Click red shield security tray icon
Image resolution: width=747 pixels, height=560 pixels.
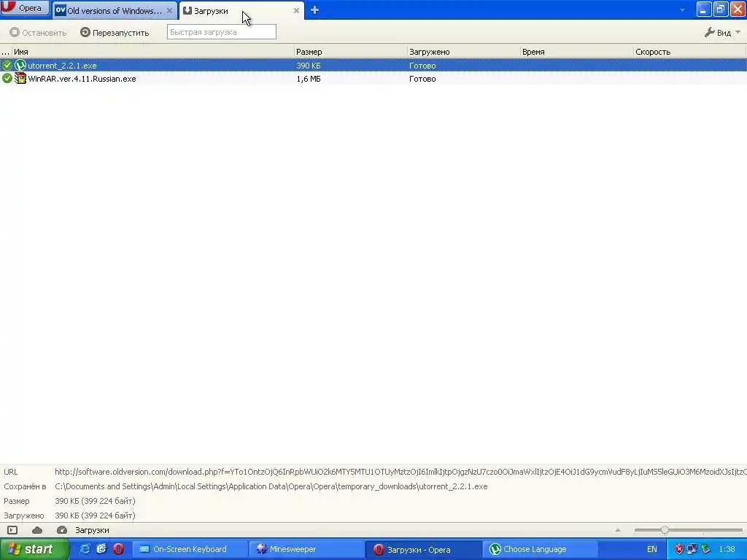(x=680, y=549)
